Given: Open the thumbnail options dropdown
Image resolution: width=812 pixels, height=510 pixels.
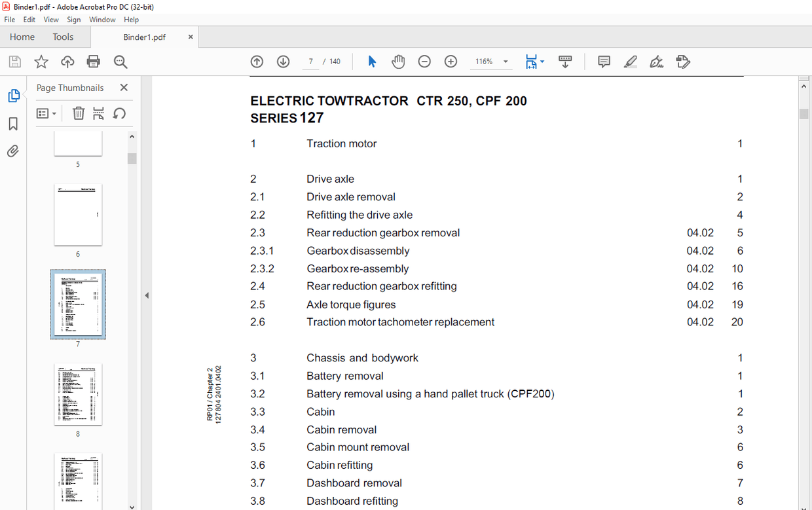Looking at the screenshot, I should point(46,113).
